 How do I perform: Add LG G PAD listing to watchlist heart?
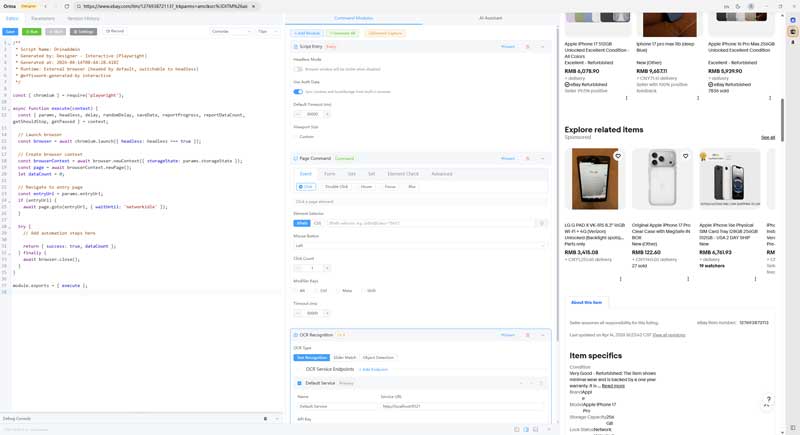tap(618, 156)
